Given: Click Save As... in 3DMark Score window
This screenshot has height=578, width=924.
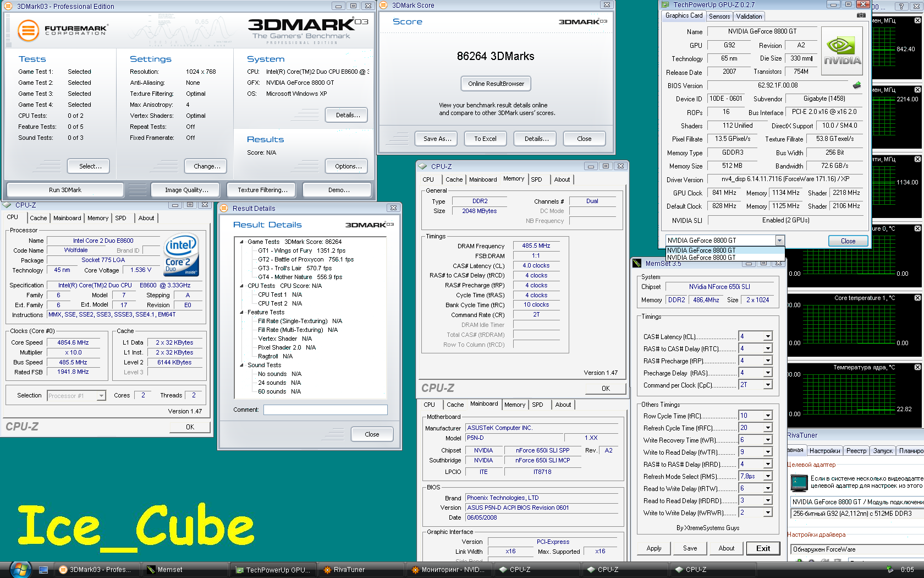Looking at the screenshot, I should tap(437, 139).
